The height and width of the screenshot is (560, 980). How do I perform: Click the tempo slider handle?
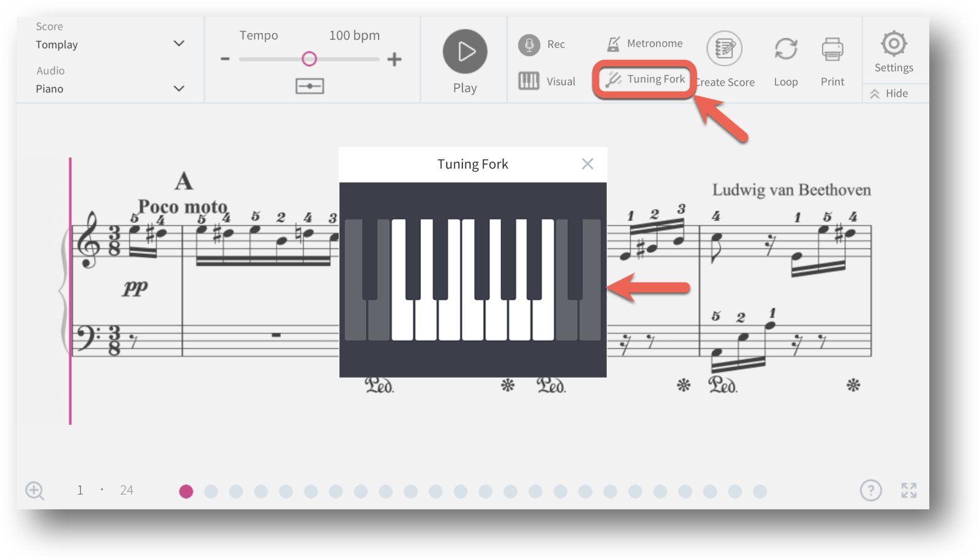click(309, 59)
